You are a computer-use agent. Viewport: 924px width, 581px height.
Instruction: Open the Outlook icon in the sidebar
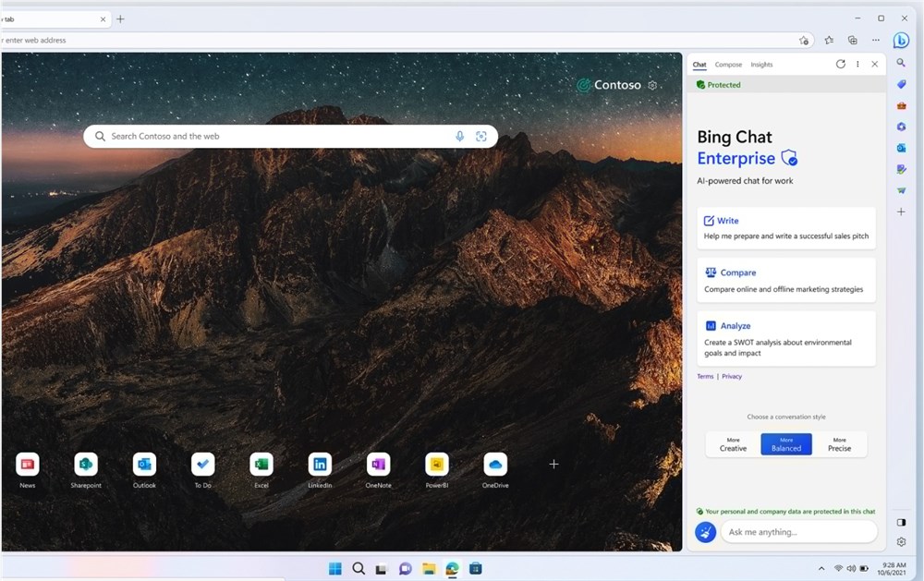(x=901, y=148)
